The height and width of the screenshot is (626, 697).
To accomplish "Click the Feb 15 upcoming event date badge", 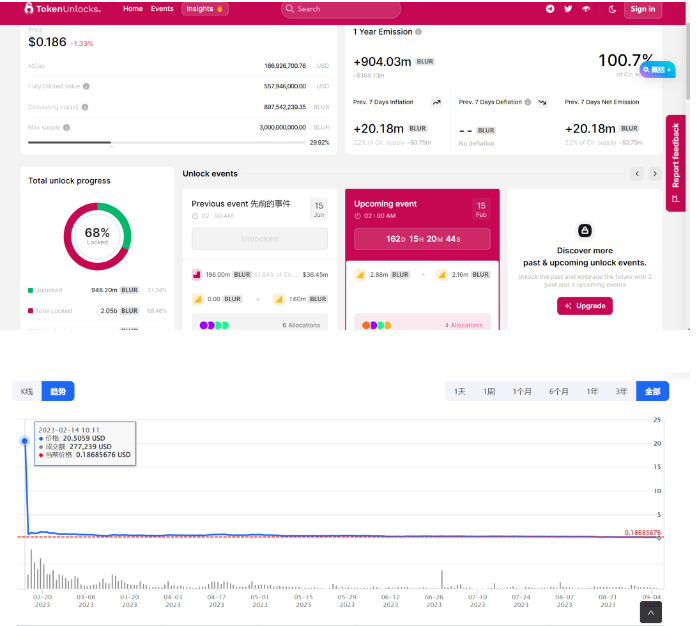I will (481, 209).
